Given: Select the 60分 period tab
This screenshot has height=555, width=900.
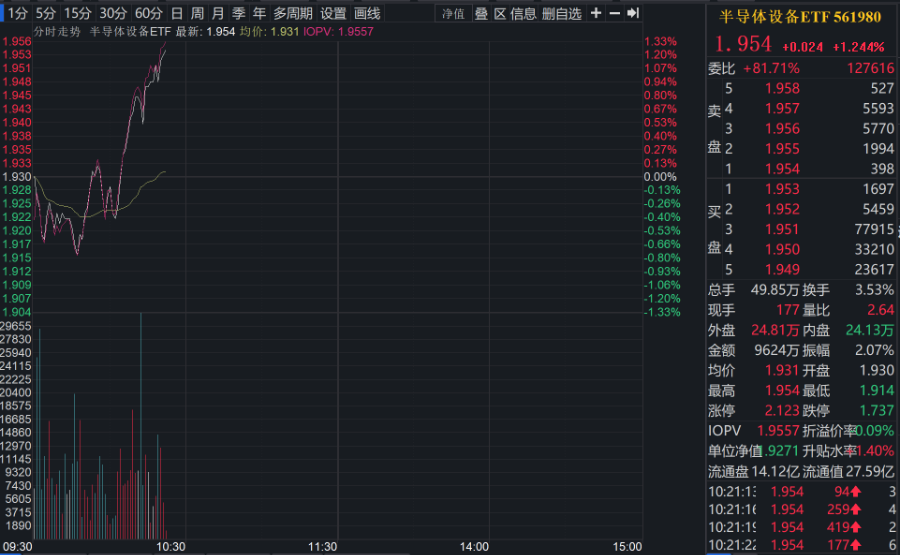Looking at the screenshot, I should point(148,13).
